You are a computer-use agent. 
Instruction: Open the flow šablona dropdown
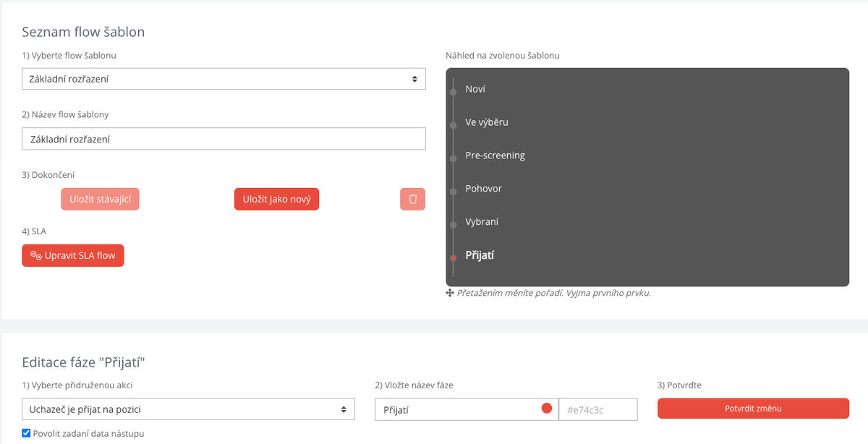pyautogui.click(x=224, y=79)
